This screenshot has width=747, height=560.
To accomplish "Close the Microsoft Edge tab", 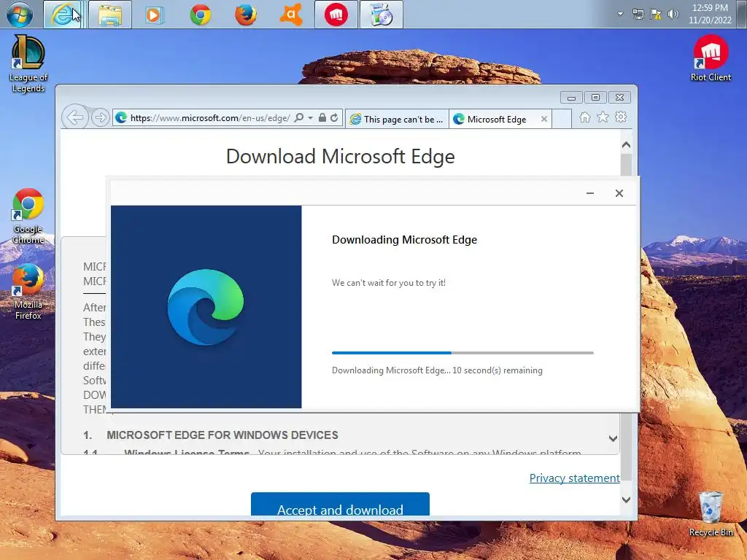I will [x=544, y=119].
